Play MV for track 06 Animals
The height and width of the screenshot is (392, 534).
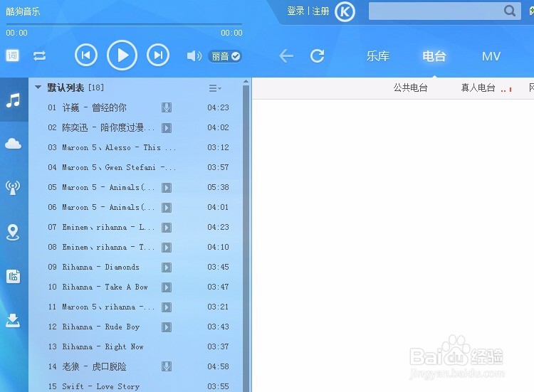tap(167, 208)
